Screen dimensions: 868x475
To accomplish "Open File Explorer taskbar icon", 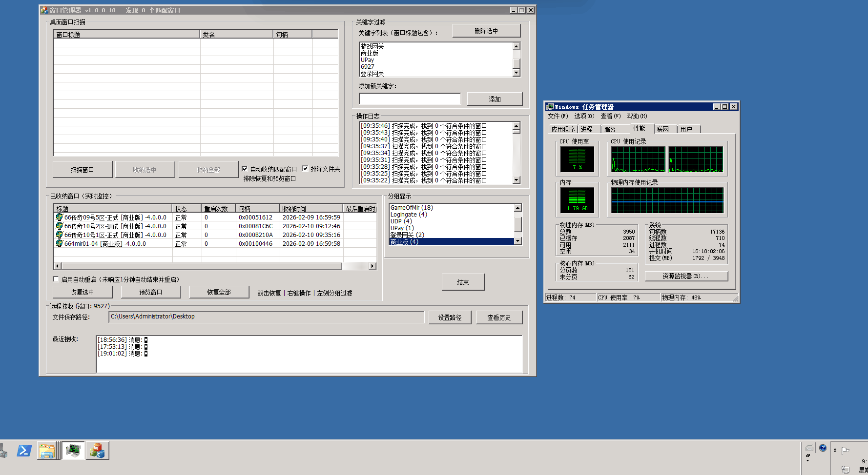I will 47,451.
